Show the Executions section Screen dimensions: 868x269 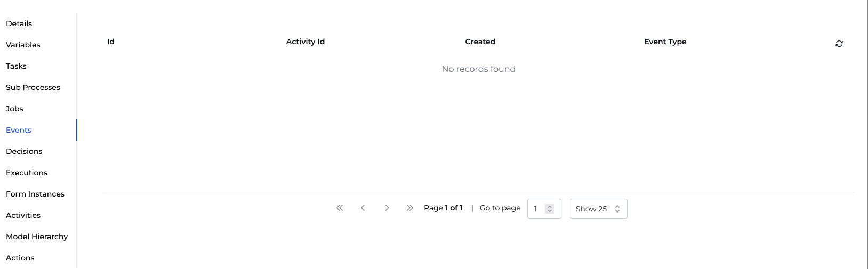click(x=27, y=173)
